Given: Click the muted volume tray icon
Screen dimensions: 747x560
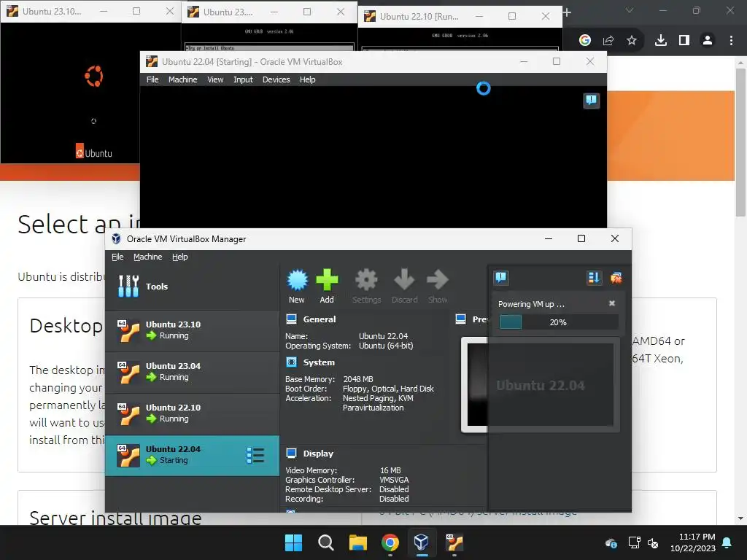Looking at the screenshot, I should (x=653, y=542).
